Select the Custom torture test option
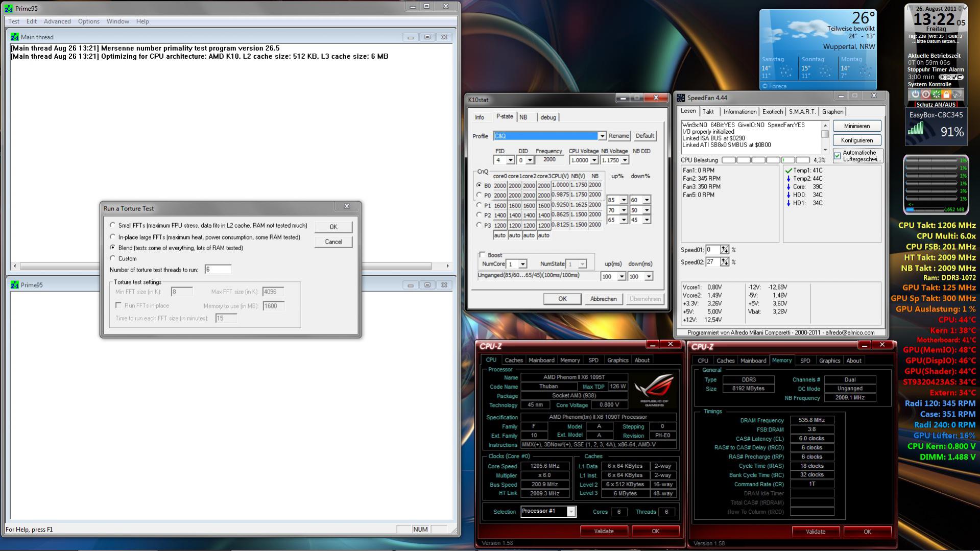Viewport: 980px width, 551px height. (x=113, y=258)
